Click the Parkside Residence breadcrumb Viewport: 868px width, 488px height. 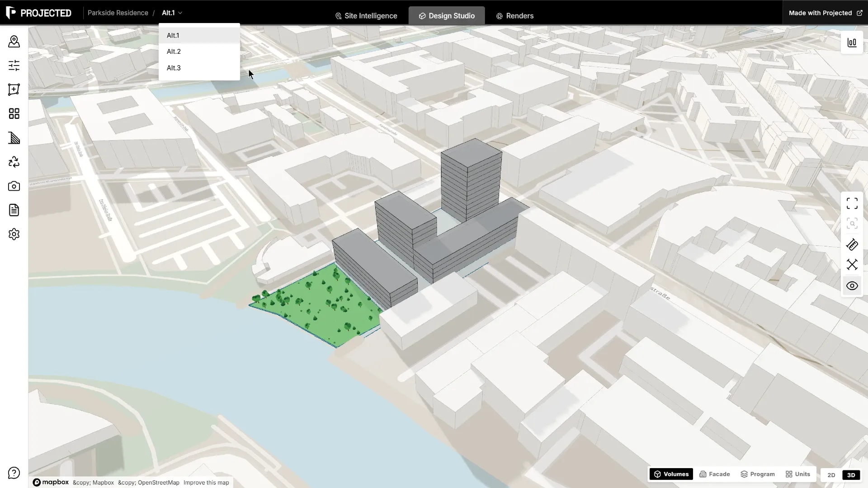118,13
